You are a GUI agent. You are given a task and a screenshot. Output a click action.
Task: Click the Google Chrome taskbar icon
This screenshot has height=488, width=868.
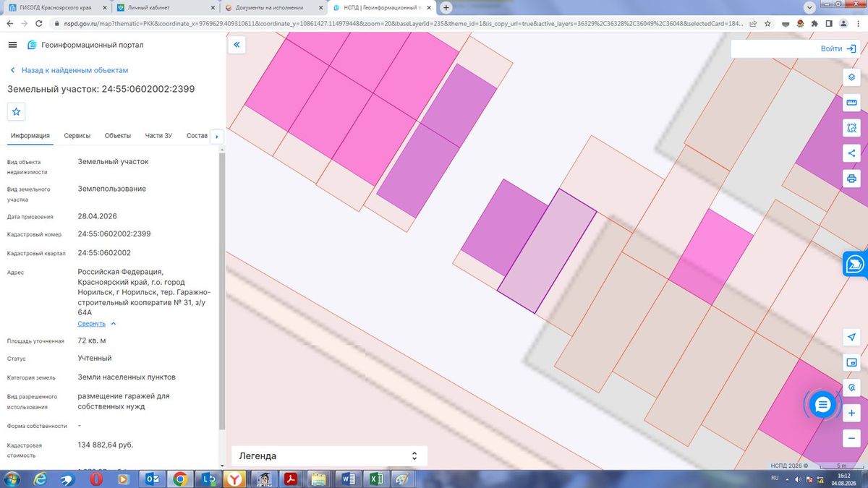tap(179, 479)
